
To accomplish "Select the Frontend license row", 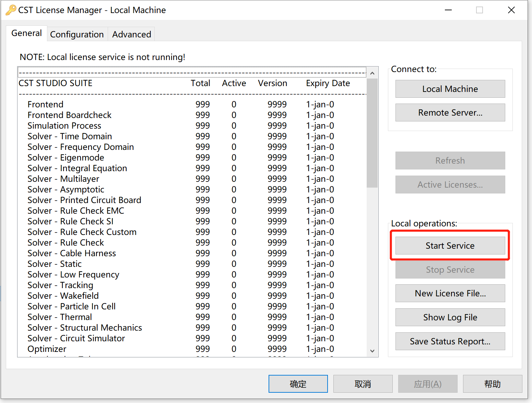I will [x=192, y=104].
